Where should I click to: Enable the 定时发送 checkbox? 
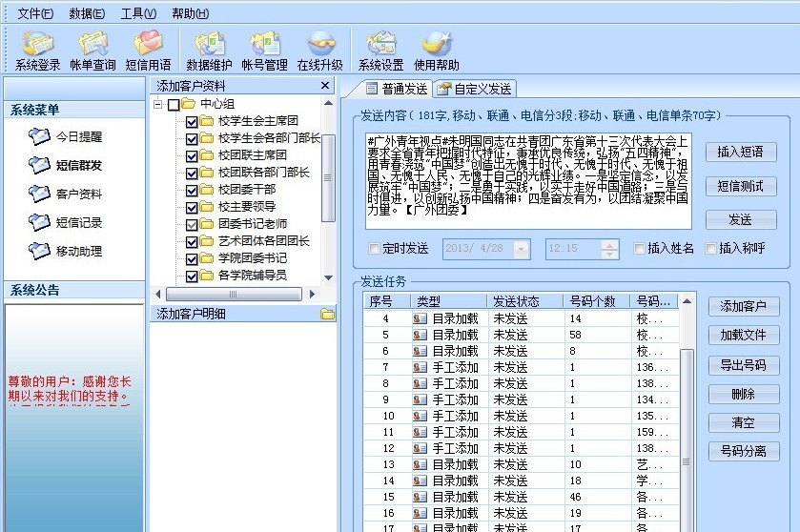[374, 250]
